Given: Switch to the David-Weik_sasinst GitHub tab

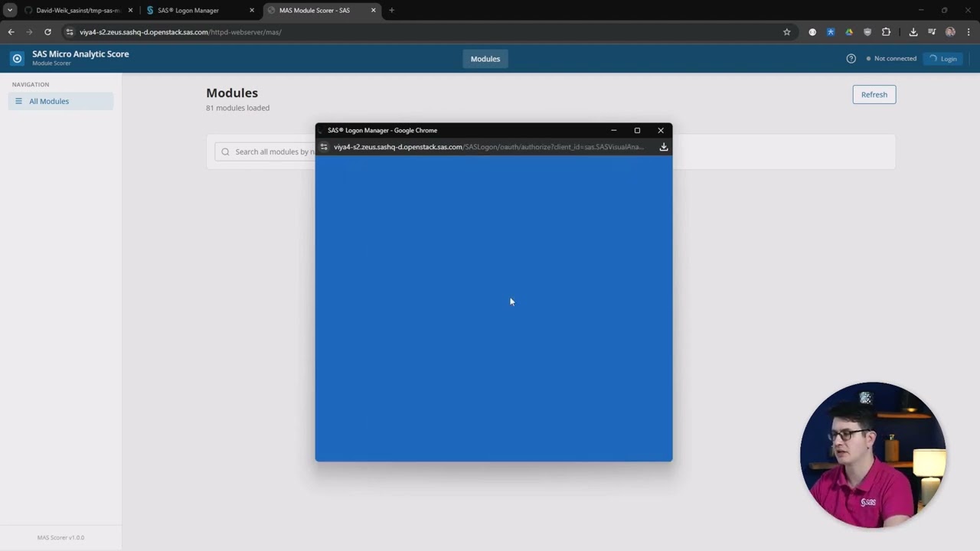Looking at the screenshot, I should [x=73, y=10].
